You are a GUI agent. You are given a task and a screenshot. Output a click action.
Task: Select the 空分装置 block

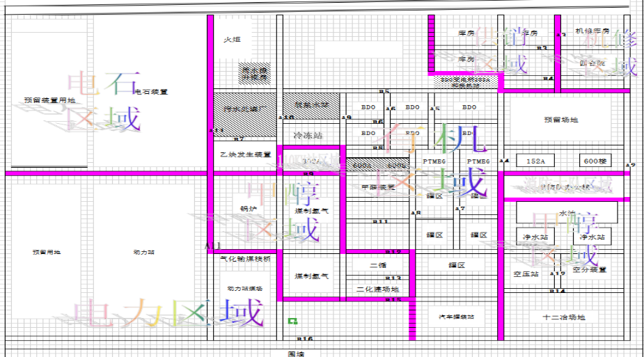point(590,269)
